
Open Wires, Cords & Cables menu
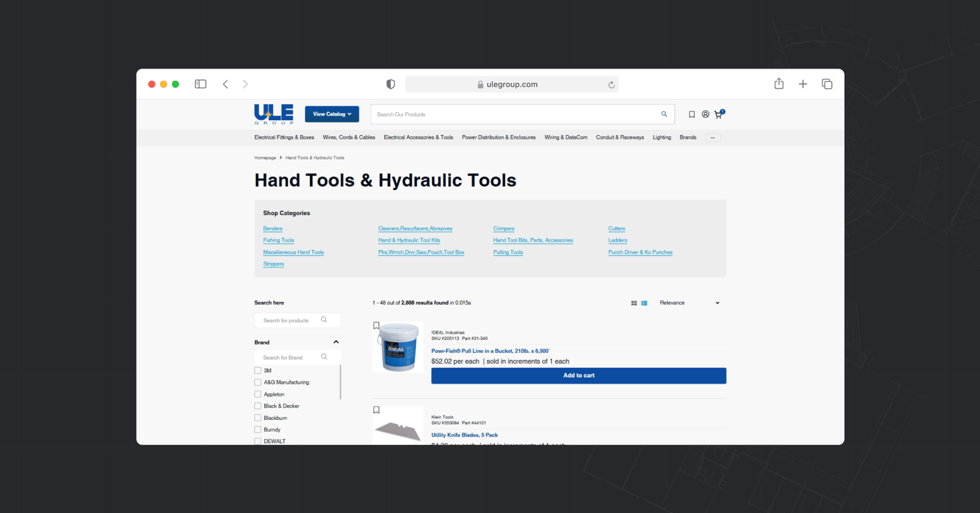349,137
